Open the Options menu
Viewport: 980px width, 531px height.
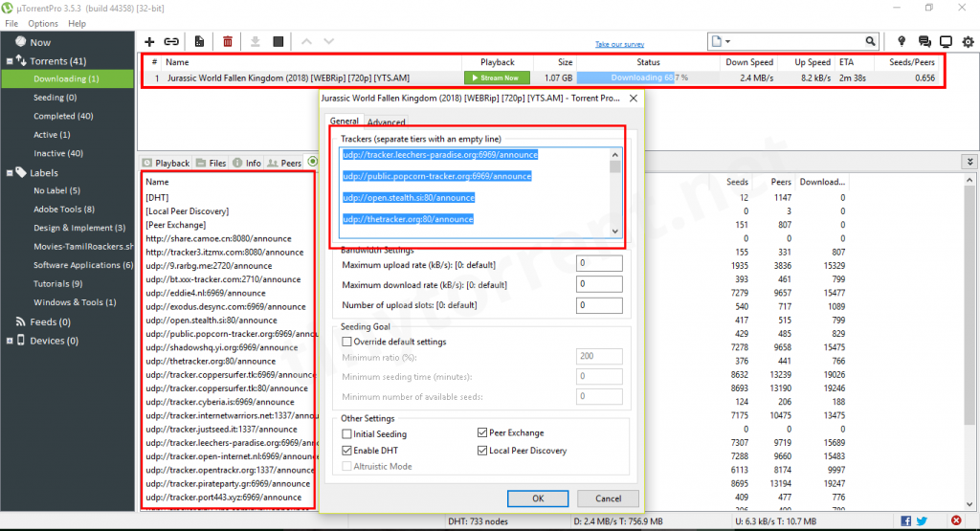tap(42, 24)
